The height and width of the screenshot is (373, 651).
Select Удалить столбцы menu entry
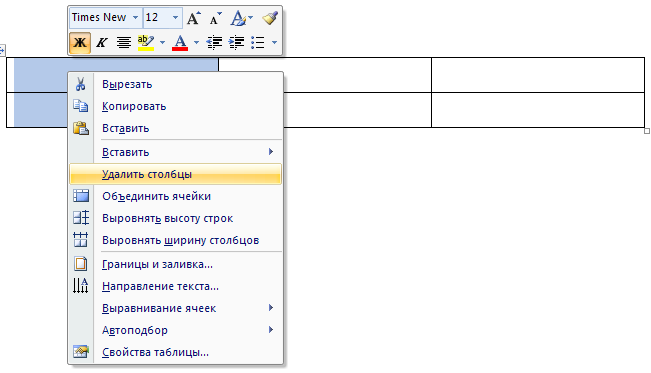[x=176, y=174]
